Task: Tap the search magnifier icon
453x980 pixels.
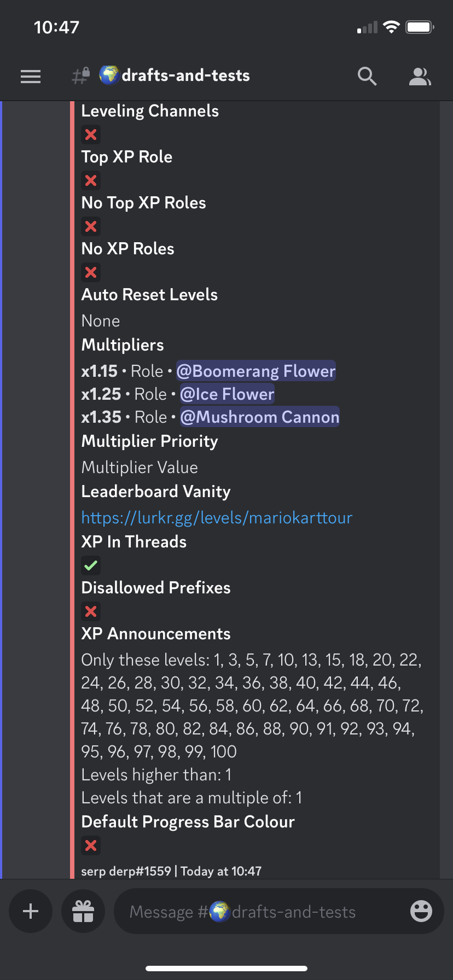Action: pyautogui.click(x=367, y=77)
